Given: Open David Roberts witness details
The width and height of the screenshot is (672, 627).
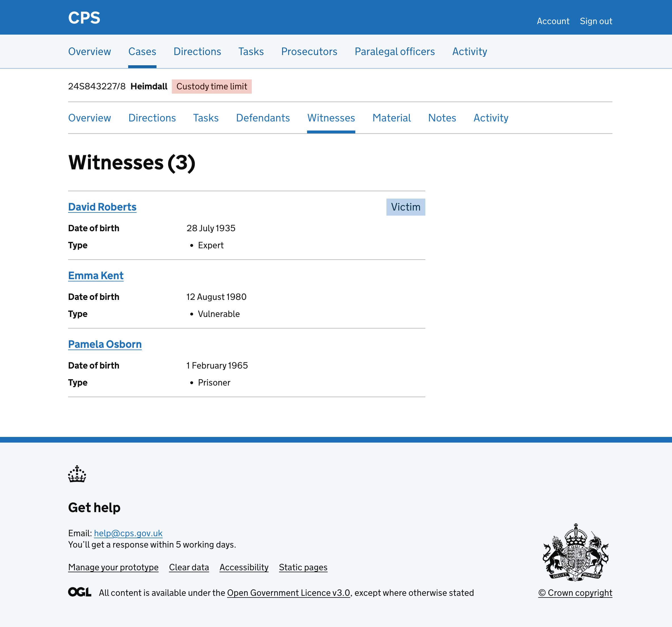Looking at the screenshot, I should (102, 207).
